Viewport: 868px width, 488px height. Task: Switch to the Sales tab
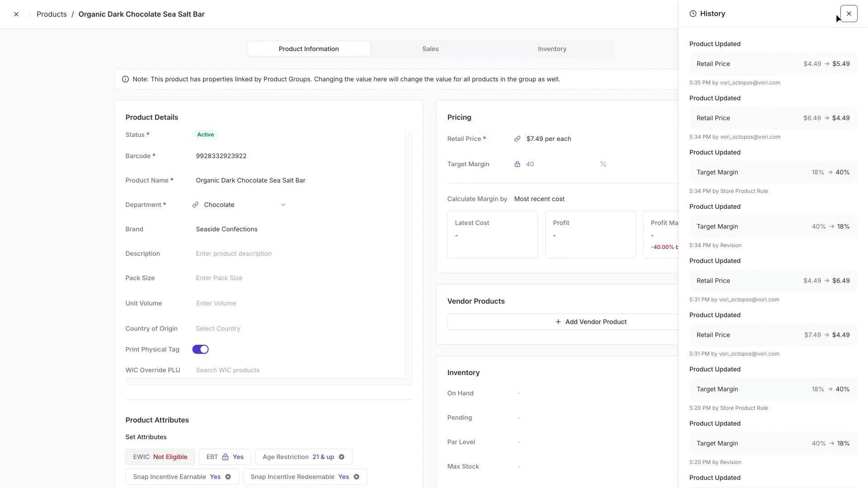430,48
